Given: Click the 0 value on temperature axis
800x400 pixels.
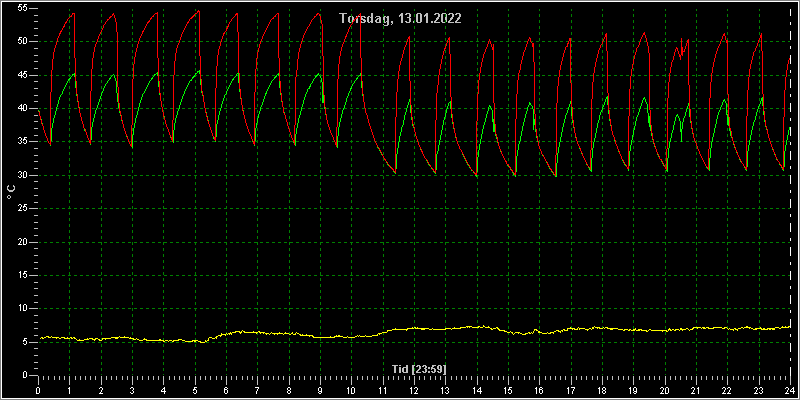Looking at the screenshot, I should point(25,375).
